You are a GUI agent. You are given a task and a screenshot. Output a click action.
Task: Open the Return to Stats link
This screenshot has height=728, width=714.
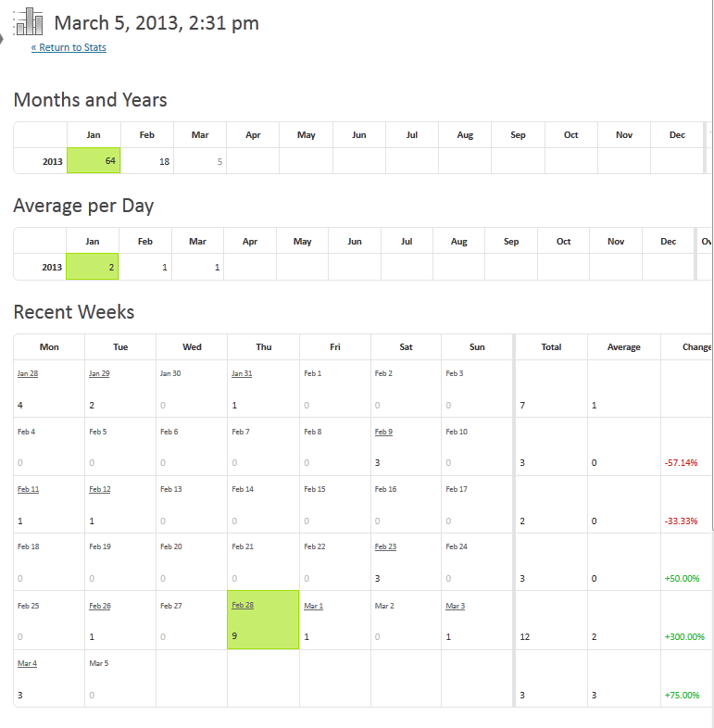coord(69,47)
